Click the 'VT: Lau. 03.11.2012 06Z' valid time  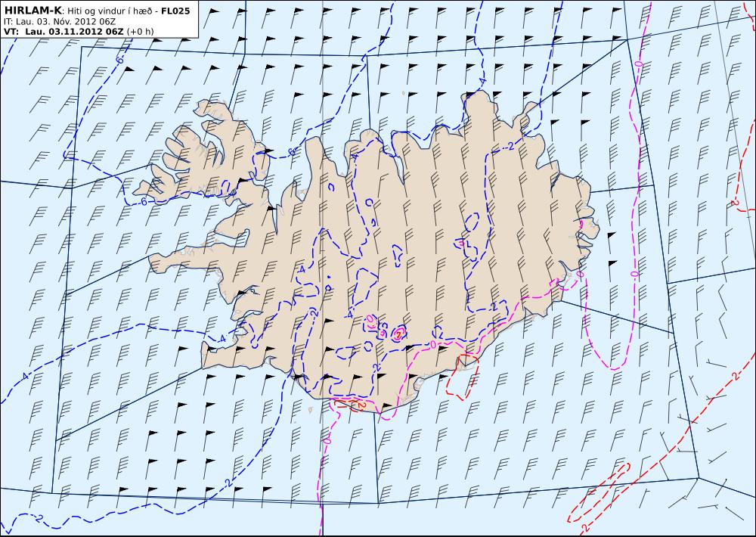pos(64,32)
